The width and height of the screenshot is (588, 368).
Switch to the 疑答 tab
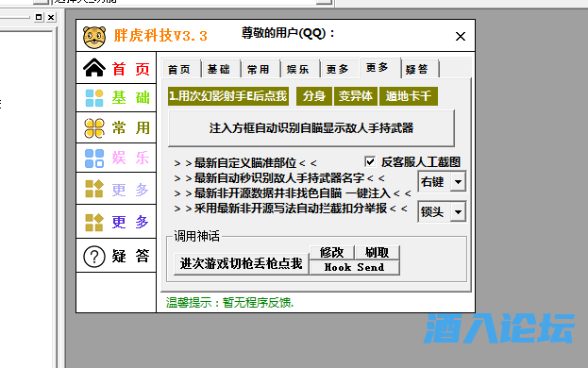419,69
